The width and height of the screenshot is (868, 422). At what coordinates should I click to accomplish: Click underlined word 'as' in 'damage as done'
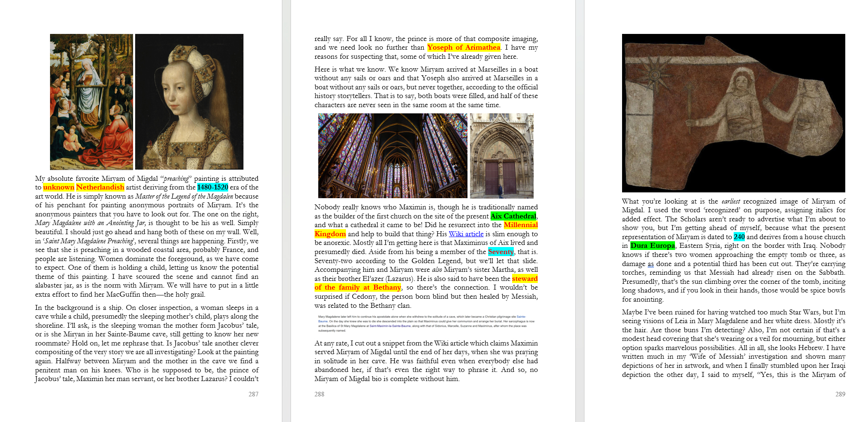point(651,264)
